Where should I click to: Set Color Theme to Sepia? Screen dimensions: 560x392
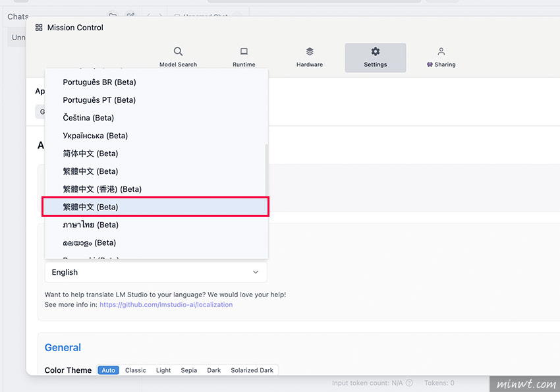189,370
